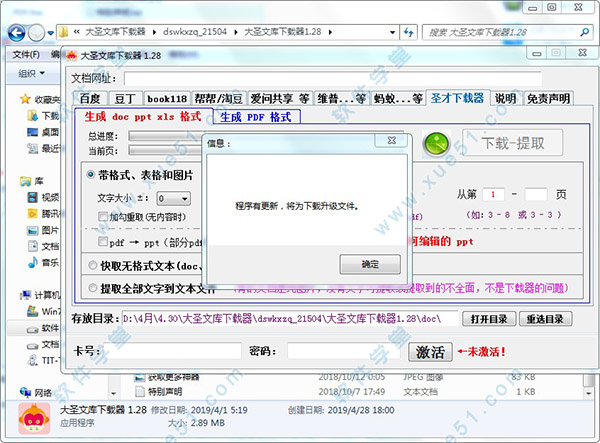Expand breadcrumb arrow after dswkxzq_21504
The image size is (600, 443).
235,32
